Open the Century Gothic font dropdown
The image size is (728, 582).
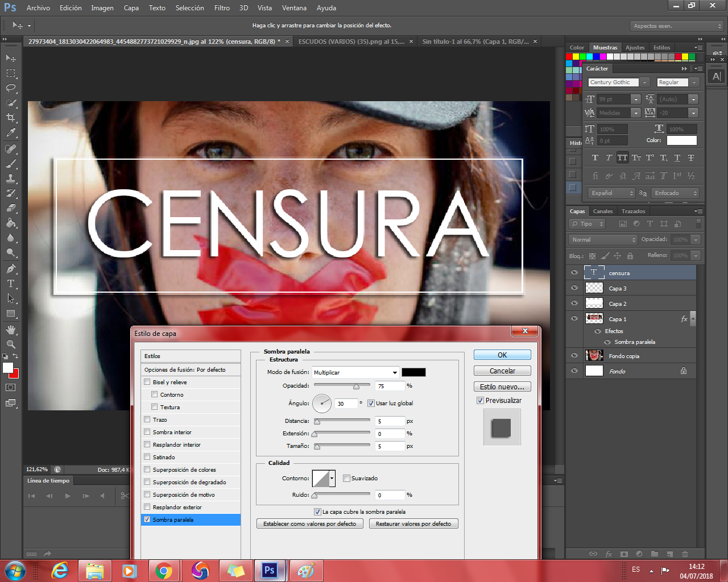tap(645, 82)
